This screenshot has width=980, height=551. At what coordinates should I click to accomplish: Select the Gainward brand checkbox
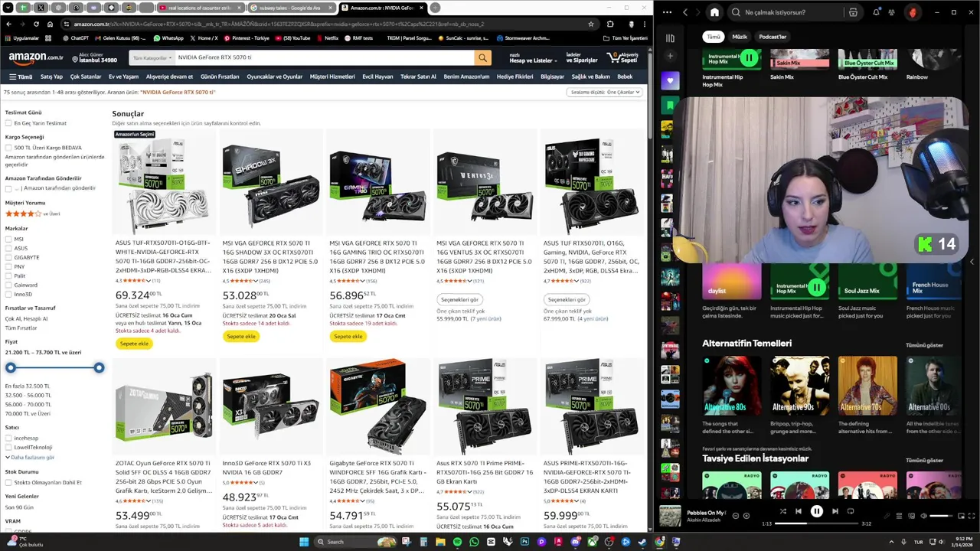click(x=8, y=285)
